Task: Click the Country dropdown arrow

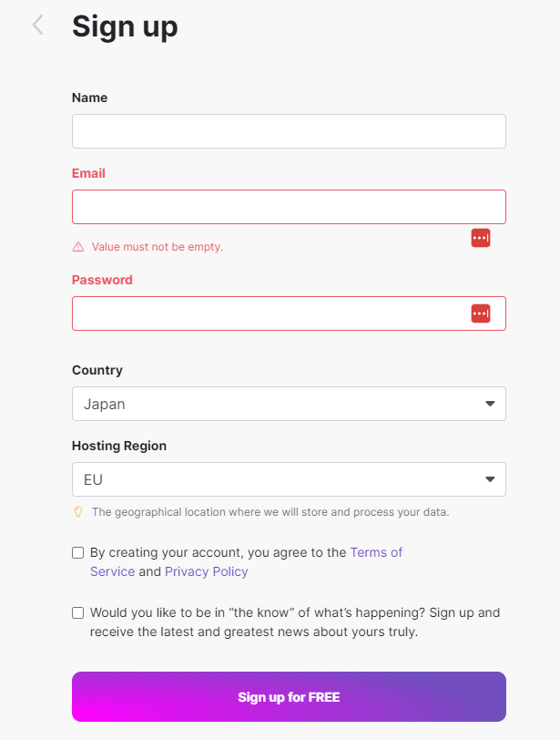Action: point(490,404)
